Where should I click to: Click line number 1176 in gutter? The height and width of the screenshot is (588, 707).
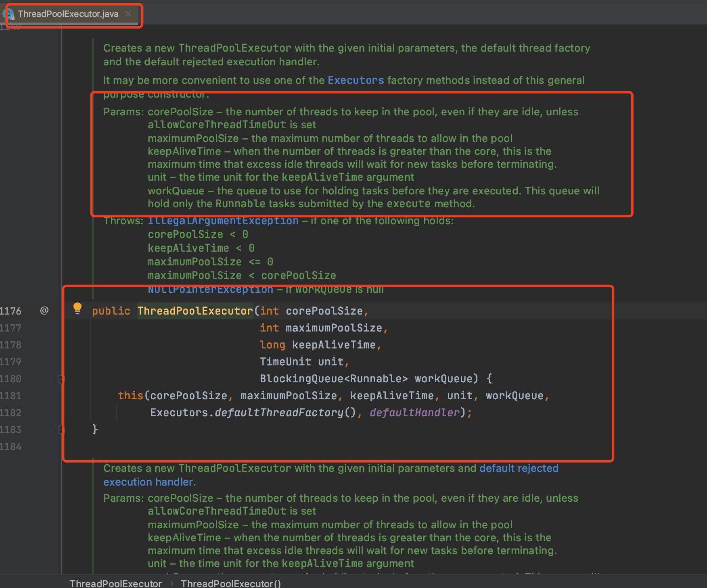point(10,311)
